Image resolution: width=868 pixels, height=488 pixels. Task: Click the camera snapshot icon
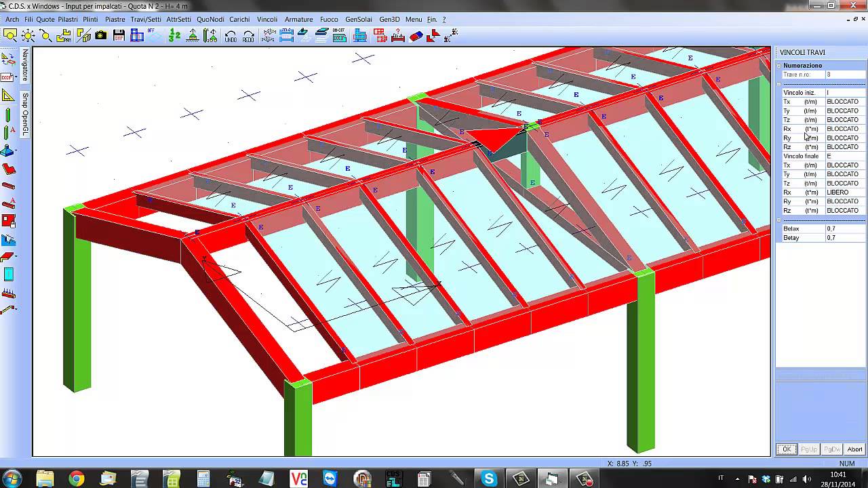coord(101,35)
